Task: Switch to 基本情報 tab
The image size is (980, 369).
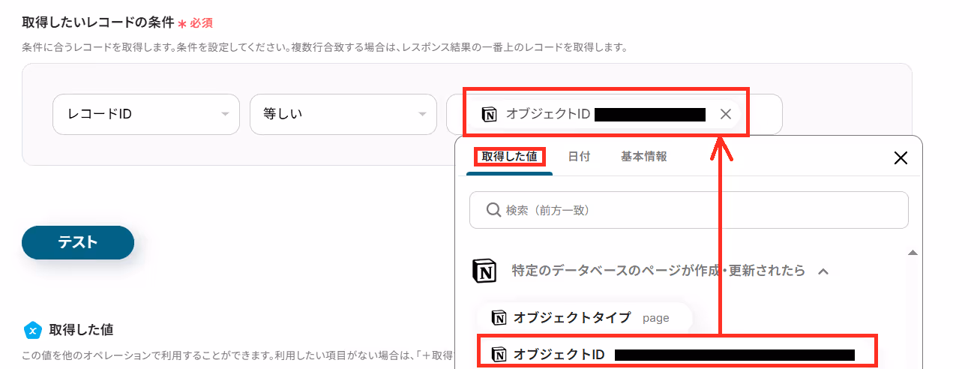Action: [644, 157]
